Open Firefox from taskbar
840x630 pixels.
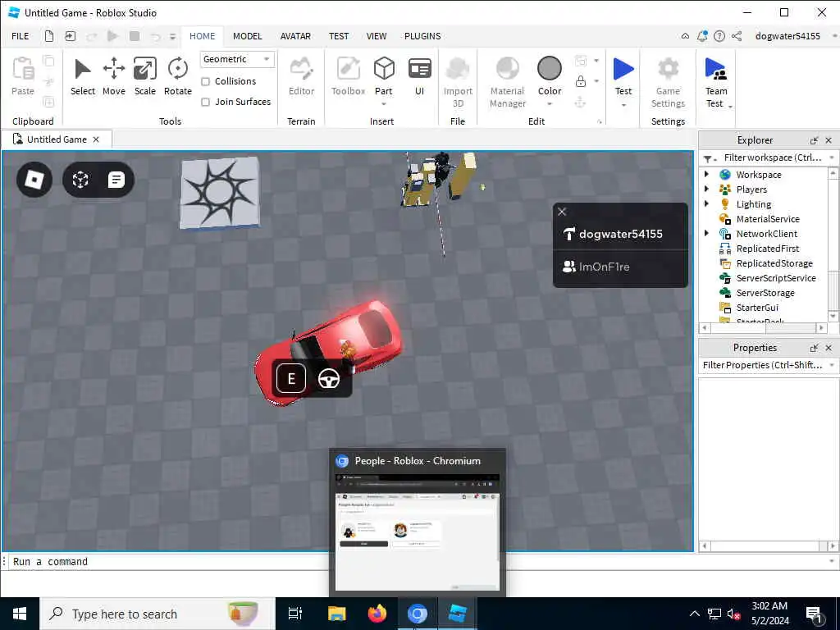pos(377,614)
